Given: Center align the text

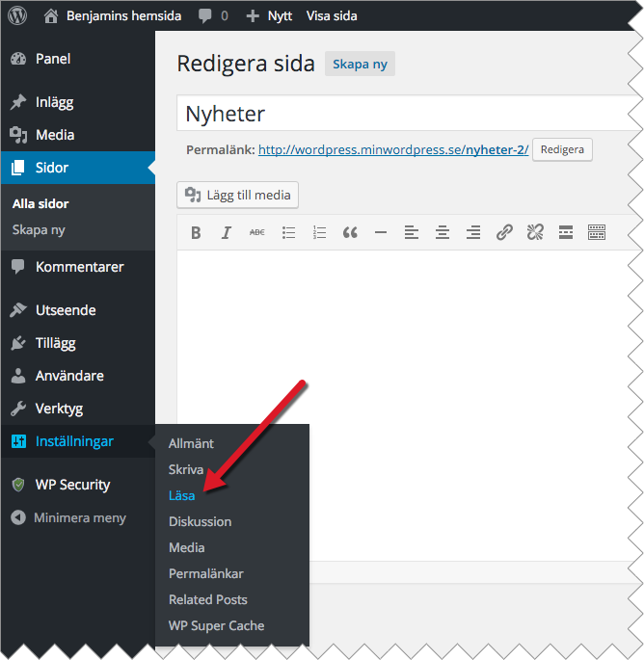Looking at the screenshot, I should [443, 232].
